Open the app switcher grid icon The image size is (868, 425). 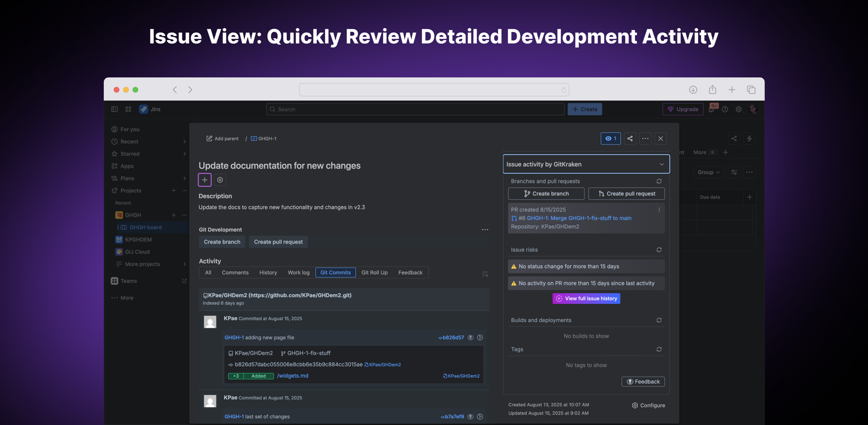click(x=128, y=109)
